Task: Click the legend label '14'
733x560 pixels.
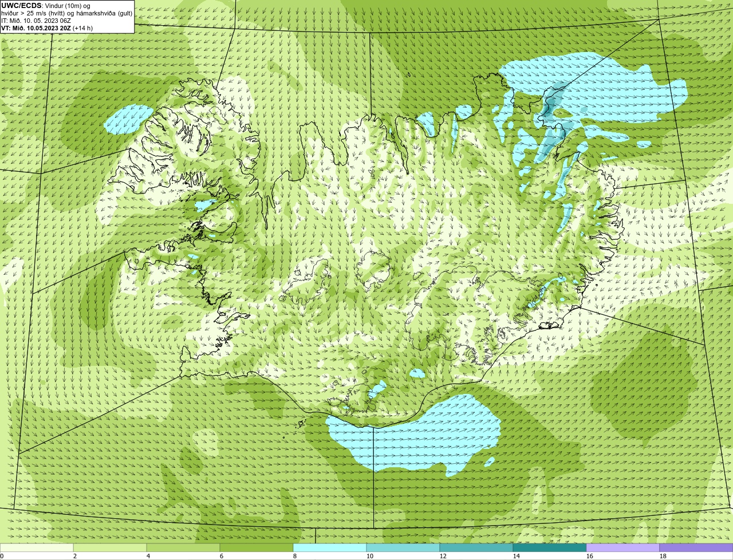Action: coord(517,556)
